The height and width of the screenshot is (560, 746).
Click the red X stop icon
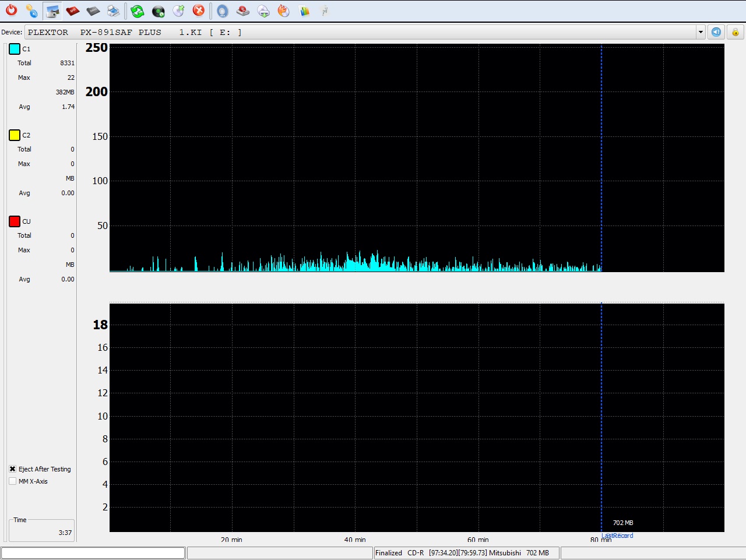click(199, 10)
